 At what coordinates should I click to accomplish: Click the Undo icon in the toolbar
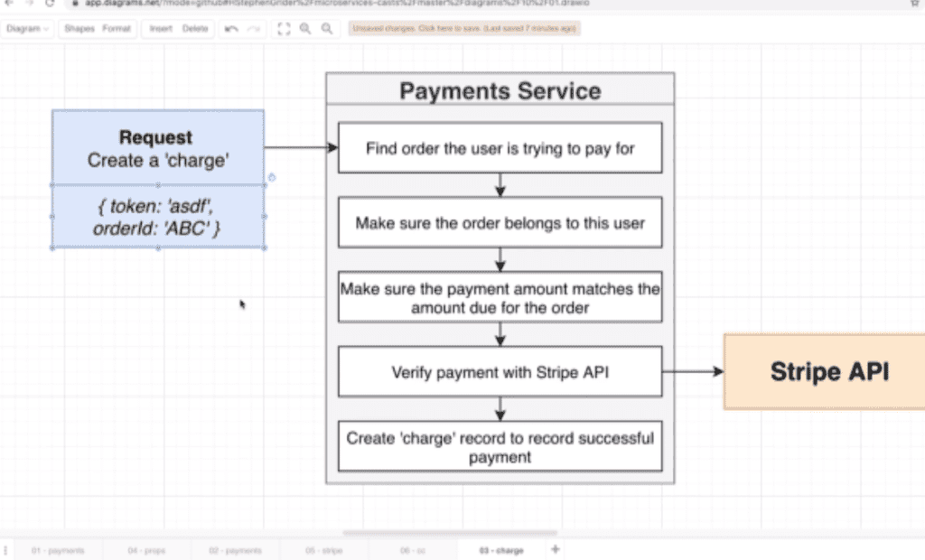[x=232, y=29]
